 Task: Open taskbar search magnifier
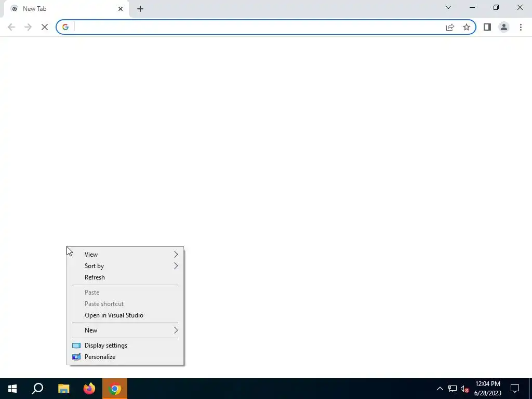[x=37, y=389]
